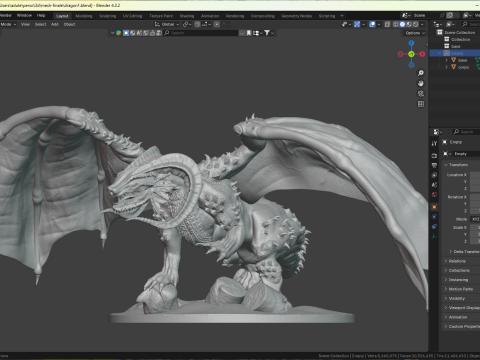The height and width of the screenshot is (360, 480).
Task: Click the snapping magnet icon
Action: pos(197,24)
